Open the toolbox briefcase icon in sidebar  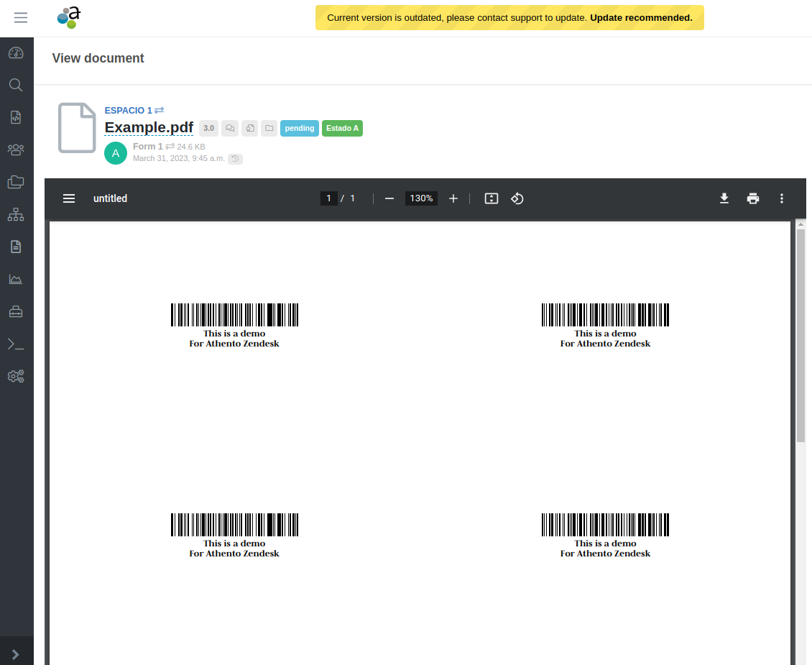[x=16, y=311]
